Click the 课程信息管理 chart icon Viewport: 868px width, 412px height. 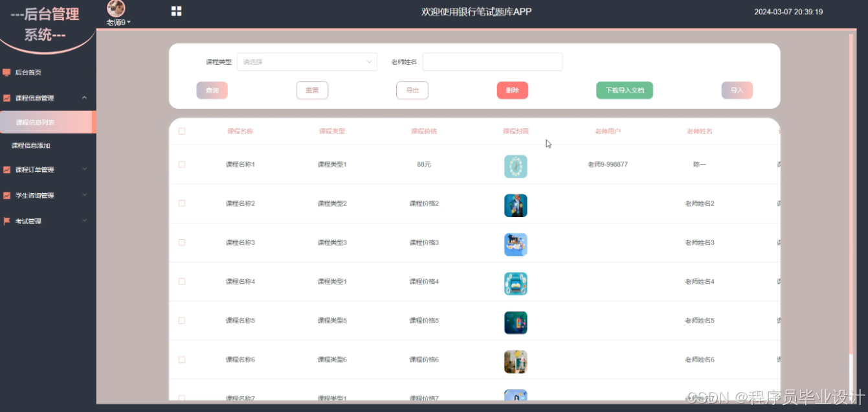[x=8, y=97]
